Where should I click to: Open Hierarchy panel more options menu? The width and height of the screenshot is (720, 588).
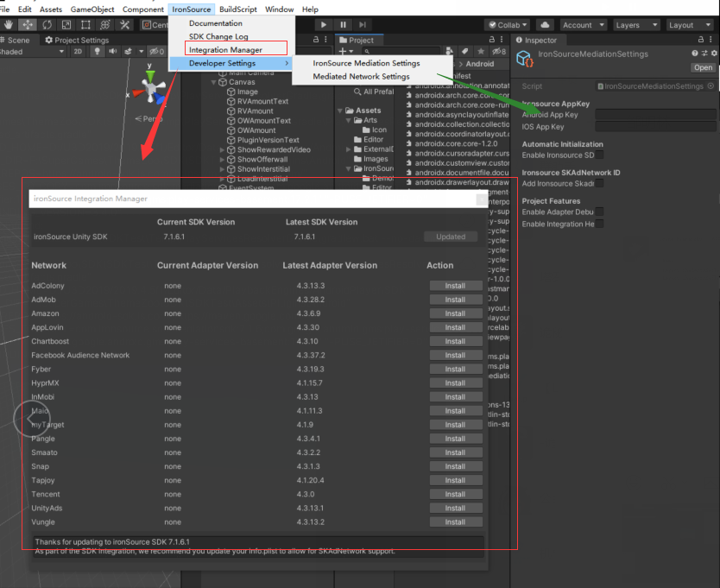tap(326, 40)
